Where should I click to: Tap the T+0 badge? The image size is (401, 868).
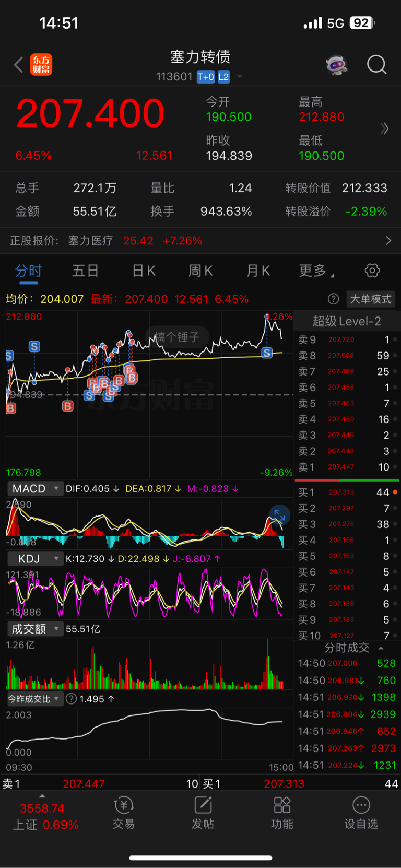click(x=206, y=77)
